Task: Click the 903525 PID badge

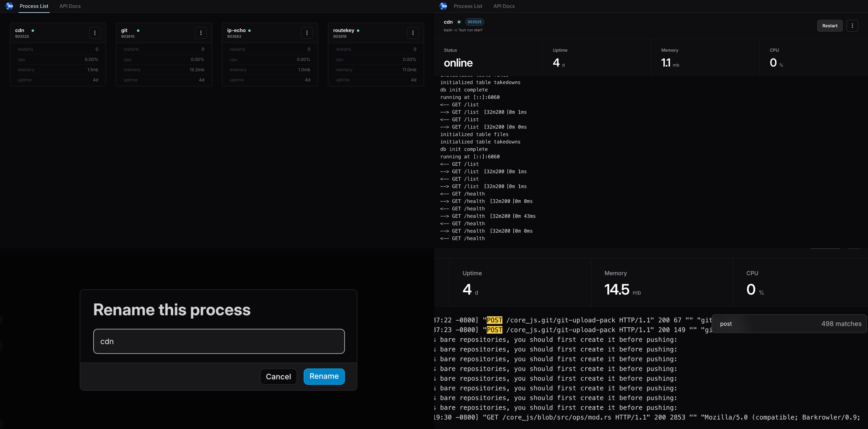Action: click(x=474, y=22)
